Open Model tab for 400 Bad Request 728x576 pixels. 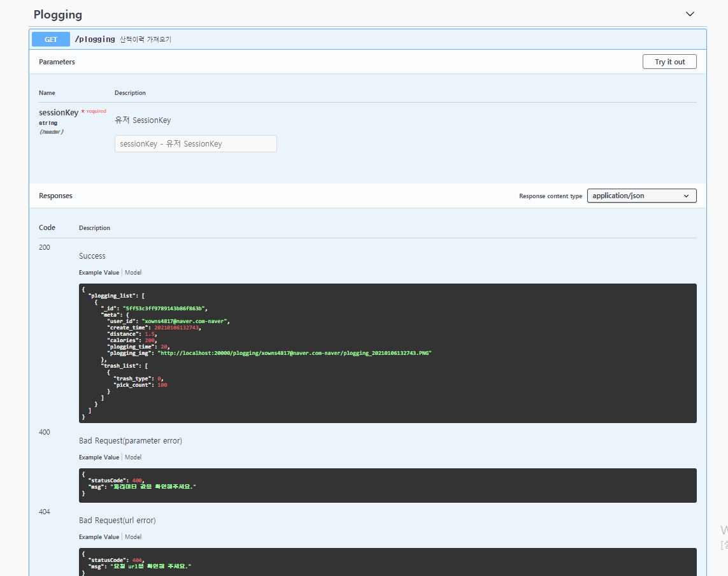click(132, 457)
